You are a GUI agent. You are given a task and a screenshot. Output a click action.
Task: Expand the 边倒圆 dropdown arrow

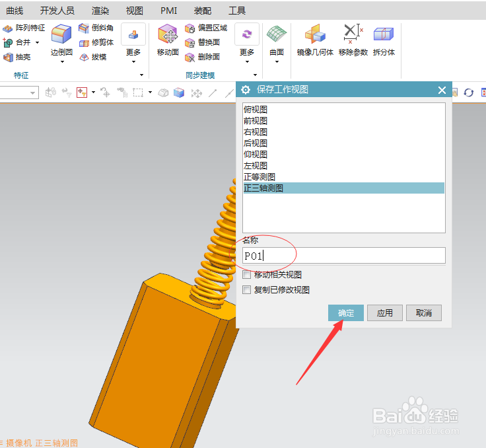click(x=62, y=61)
